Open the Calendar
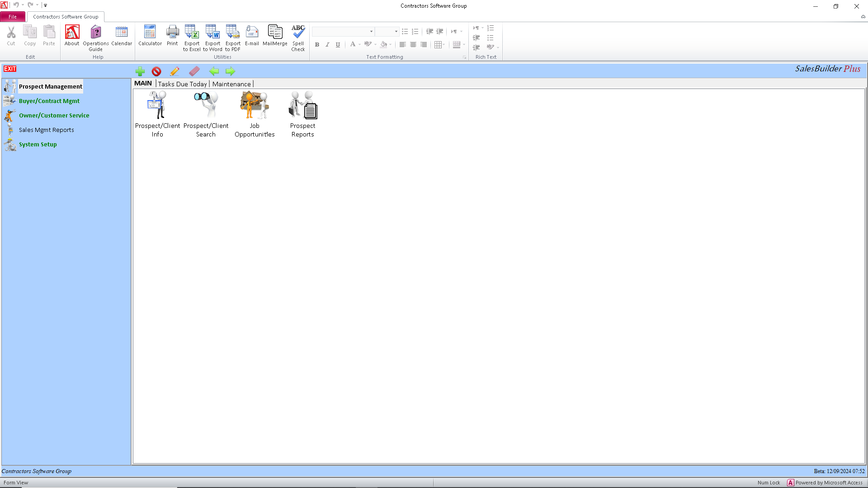Image resolution: width=868 pixels, height=488 pixels. 121,36
